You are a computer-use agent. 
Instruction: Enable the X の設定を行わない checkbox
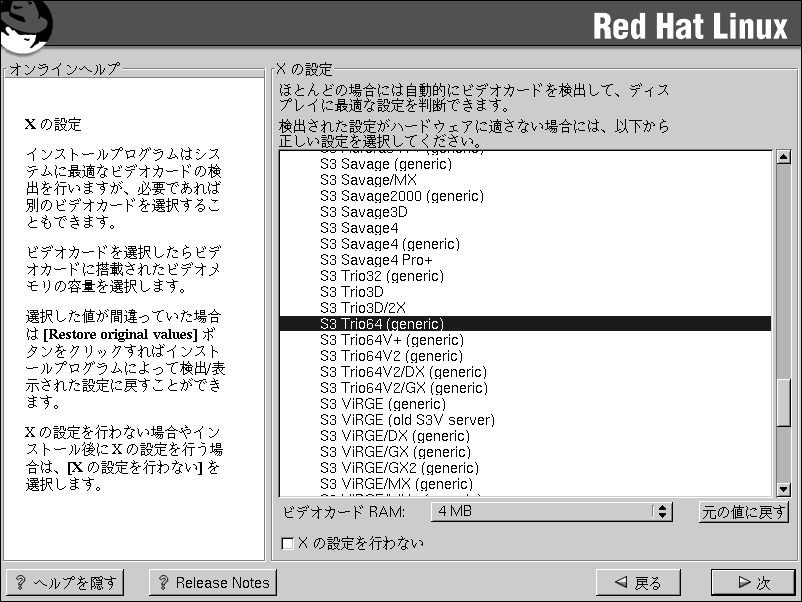[x=288, y=543]
